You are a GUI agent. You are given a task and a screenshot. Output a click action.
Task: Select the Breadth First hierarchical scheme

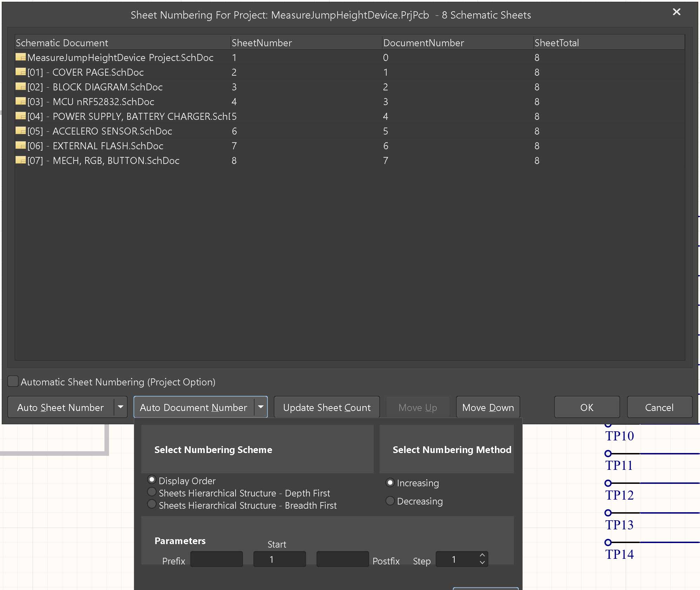tap(152, 504)
